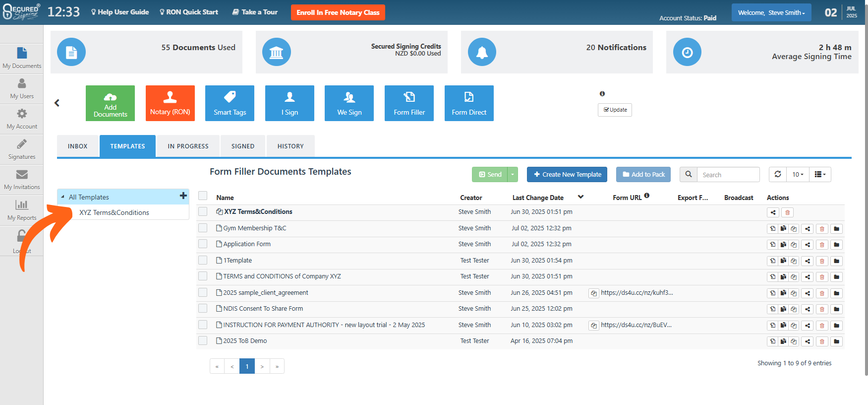868x405 pixels.
Task: Tick the checkbox for Gym Membership T&C
Action: click(x=203, y=228)
